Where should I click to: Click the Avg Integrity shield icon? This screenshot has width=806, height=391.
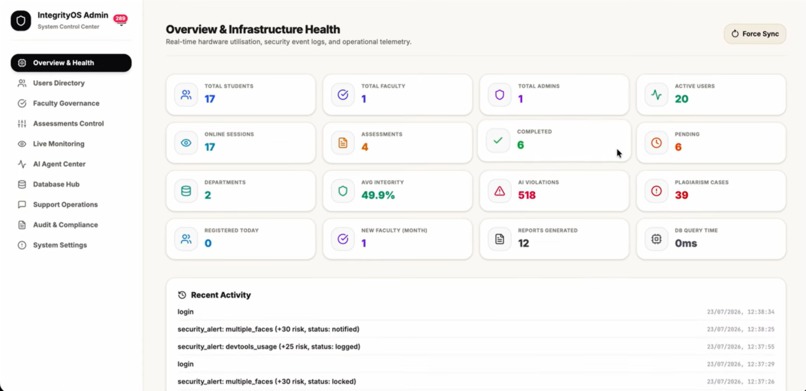tap(343, 191)
